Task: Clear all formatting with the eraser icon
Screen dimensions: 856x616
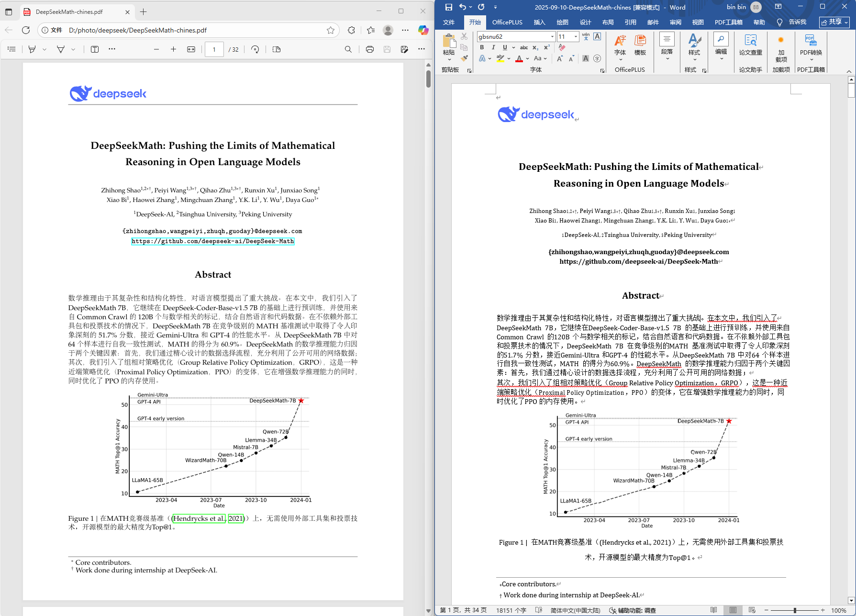Action: 562,47
